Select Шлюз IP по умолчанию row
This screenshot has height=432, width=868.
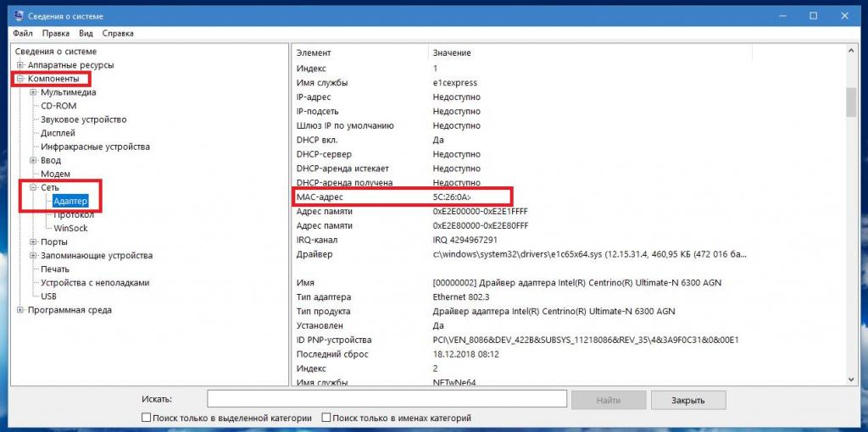(x=520, y=125)
